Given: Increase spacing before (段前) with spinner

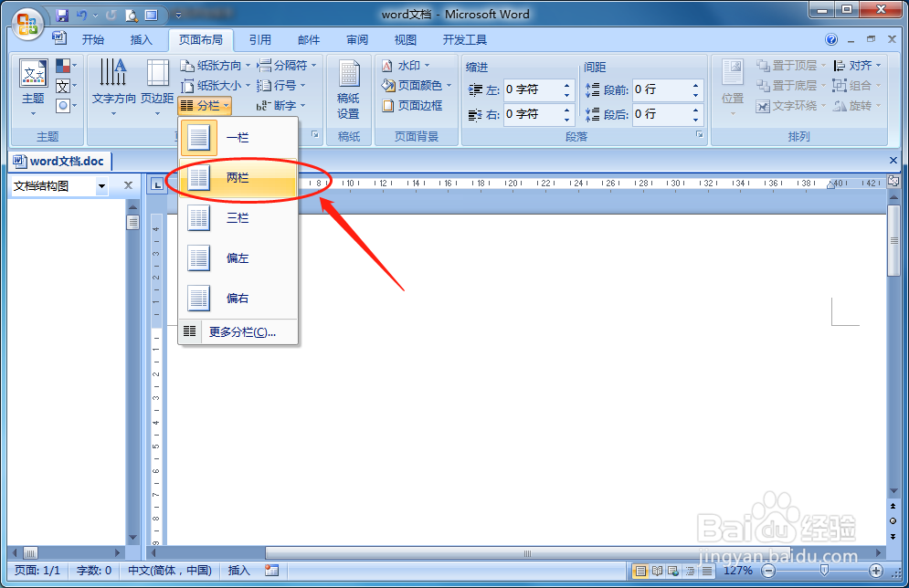Looking at the screenshot, I should click(x=695, y=85).
